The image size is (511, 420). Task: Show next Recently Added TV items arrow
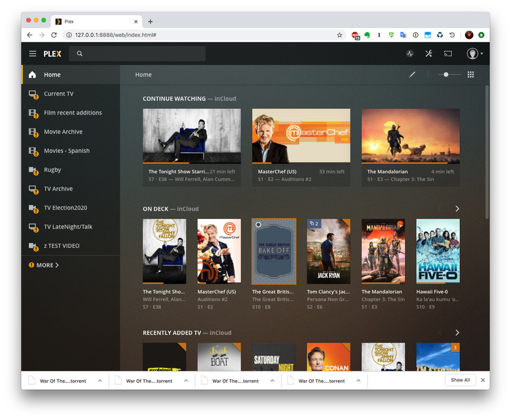click(457, 332)
